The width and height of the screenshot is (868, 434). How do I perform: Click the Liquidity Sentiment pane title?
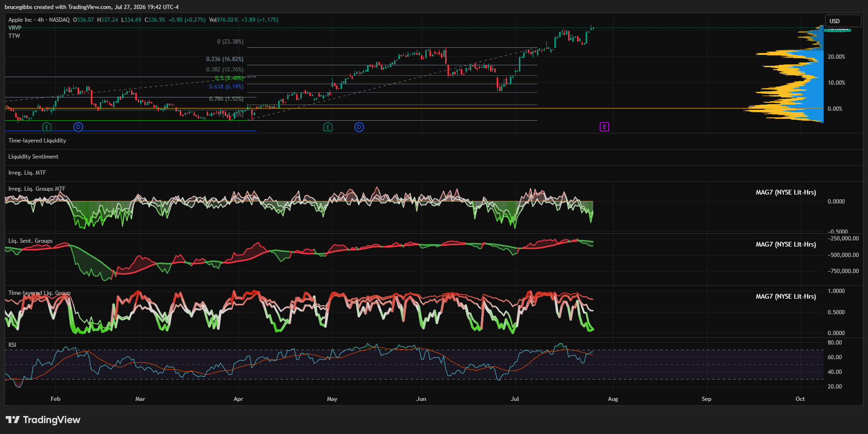(x=34, y=157)
